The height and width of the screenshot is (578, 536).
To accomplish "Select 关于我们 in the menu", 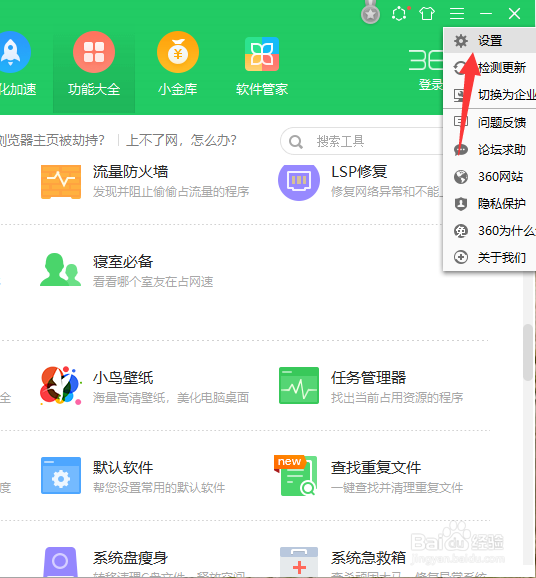I will (x=490, y=257).
